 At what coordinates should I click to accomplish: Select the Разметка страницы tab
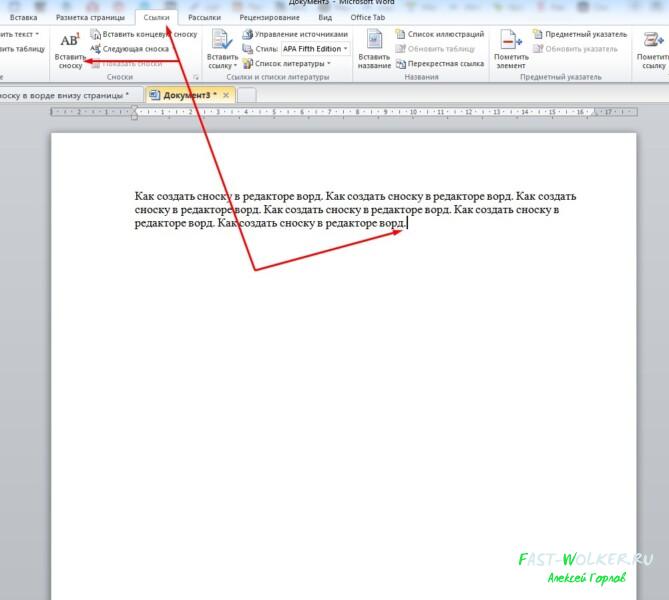click(x=90, y=17)
